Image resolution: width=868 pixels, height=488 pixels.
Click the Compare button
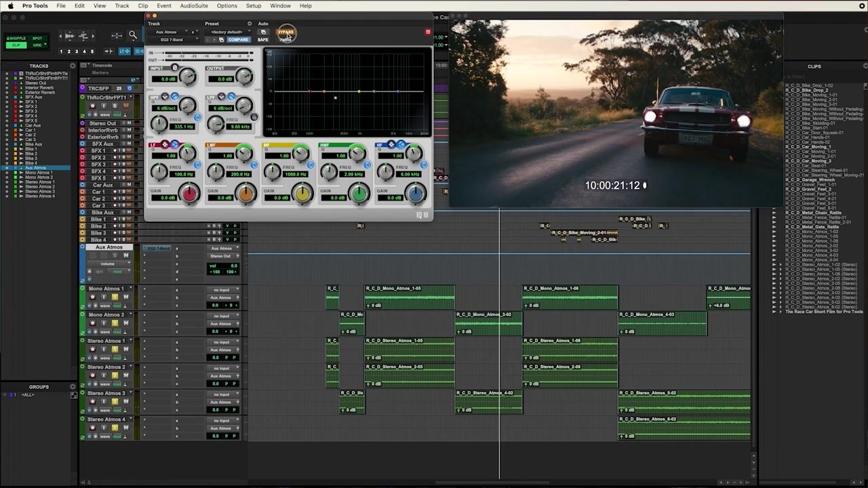238,40
